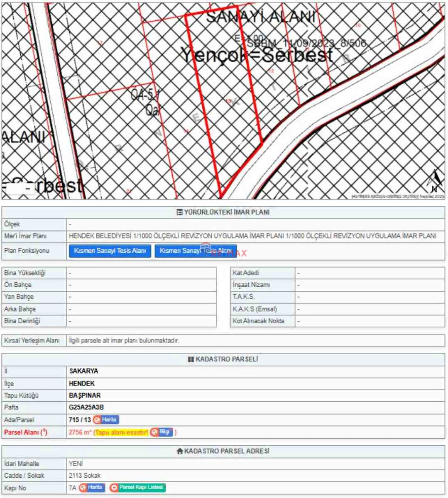
Task: Click the Kat Adedi label
Action: [246, 273]
